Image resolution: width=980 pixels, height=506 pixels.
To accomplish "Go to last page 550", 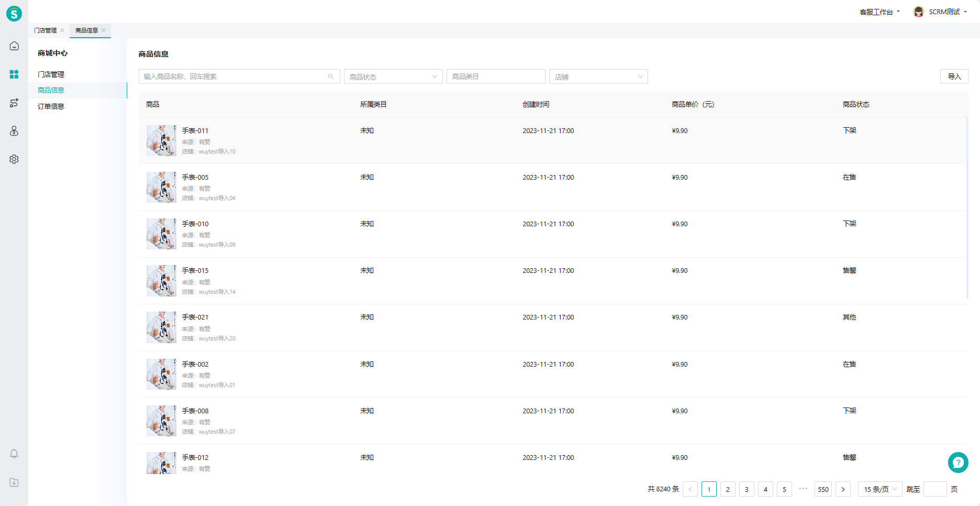I will click(x=823, y=489).
